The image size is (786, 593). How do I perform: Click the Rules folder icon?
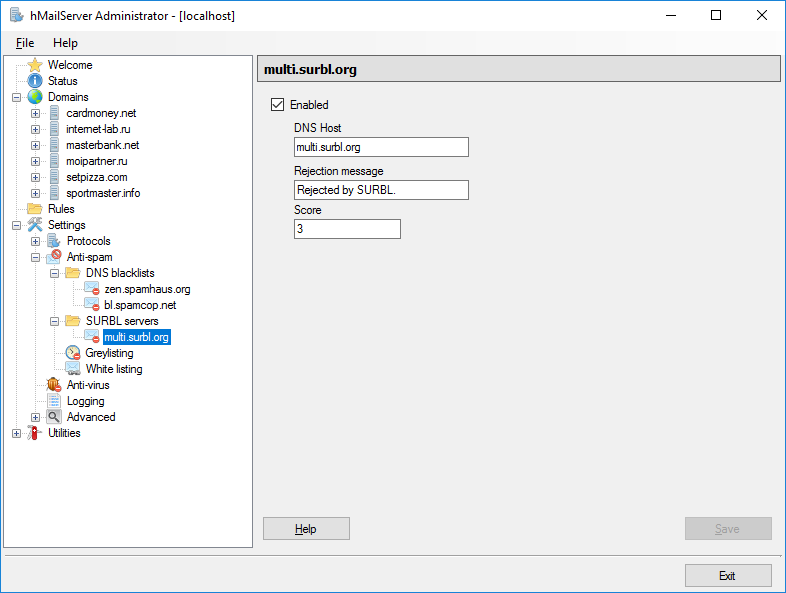35,209
